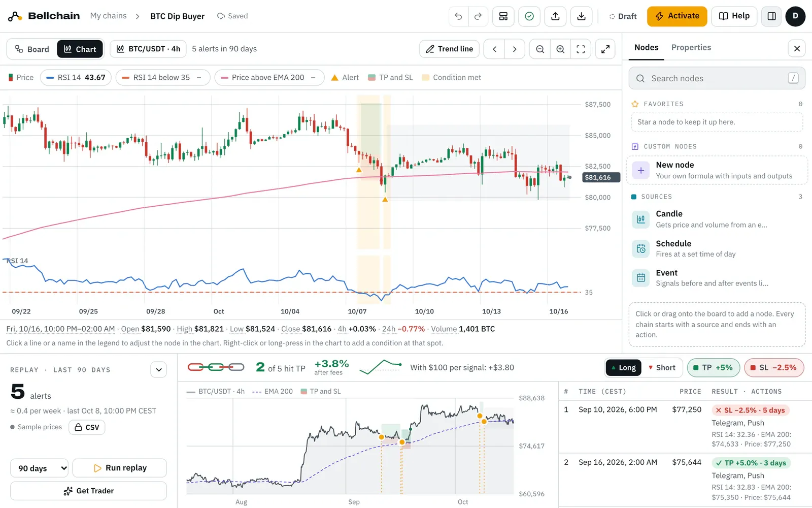This screenshot has height=508, width=812.
Task: Open the user avatar D menu
Action: tap(795, 16)
